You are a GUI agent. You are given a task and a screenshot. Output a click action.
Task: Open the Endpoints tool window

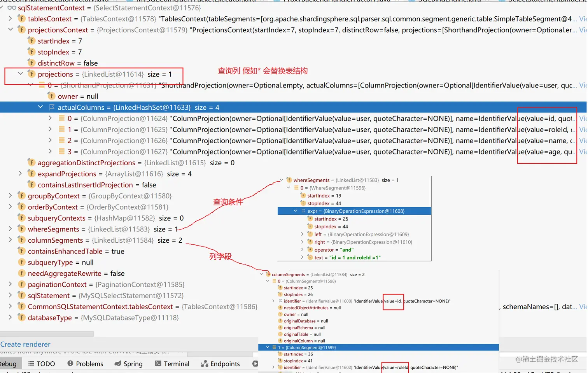[220, 364]
